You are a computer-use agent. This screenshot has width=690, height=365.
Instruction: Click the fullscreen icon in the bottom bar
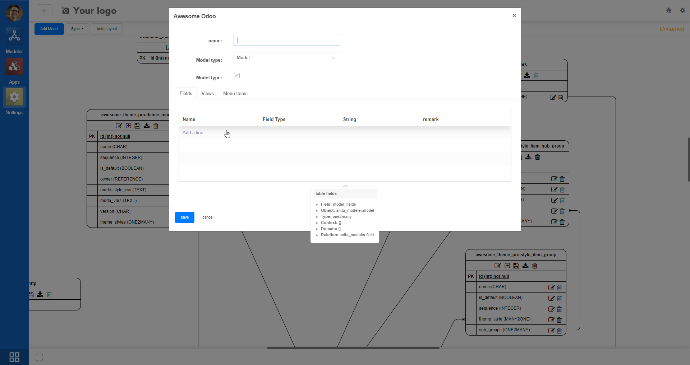pyautogui.click(x=39, y=357)
